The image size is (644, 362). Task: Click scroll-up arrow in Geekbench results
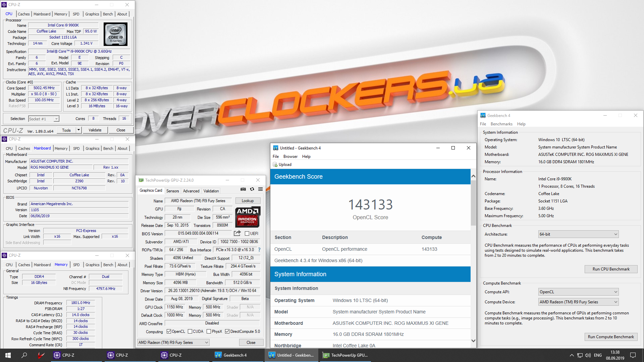pos(473,176)
